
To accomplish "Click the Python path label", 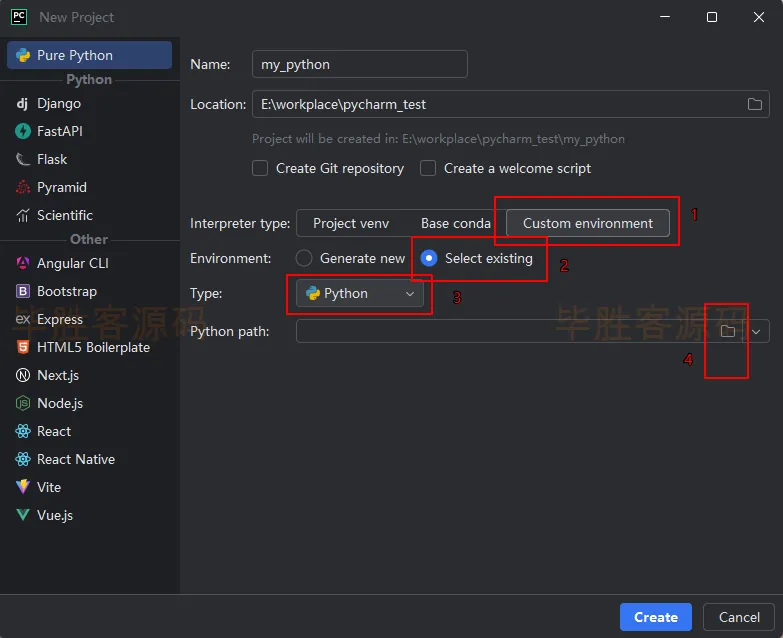I will (229, 331).
